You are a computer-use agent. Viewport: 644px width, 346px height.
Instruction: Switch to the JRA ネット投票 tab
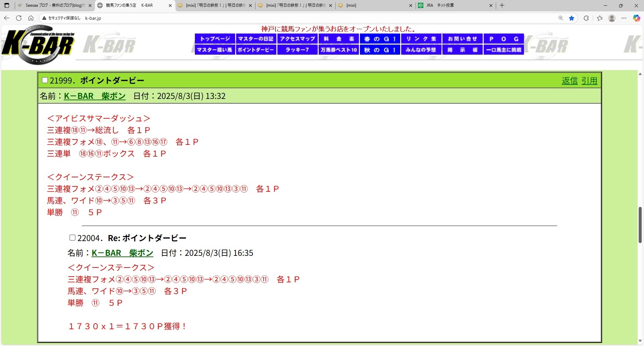coord(453,5)
